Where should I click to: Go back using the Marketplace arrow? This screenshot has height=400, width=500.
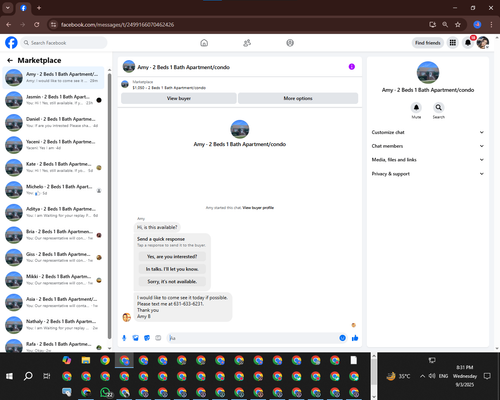tap(10, 60)
